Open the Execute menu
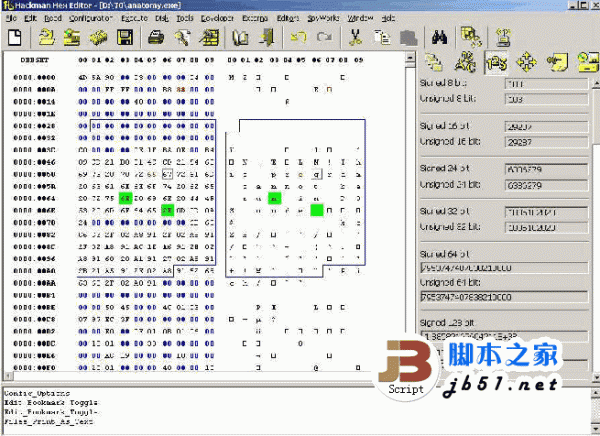The height and width of the screenshot is (436, 600). (x=134, y=18)
